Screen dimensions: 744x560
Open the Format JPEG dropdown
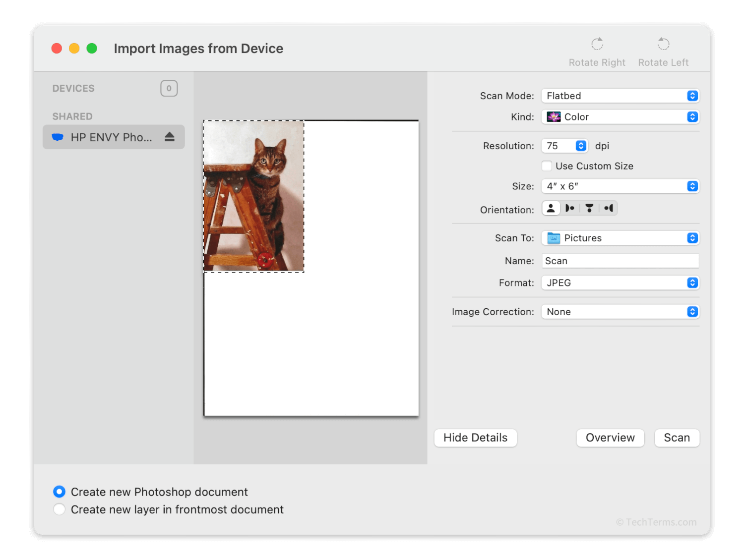(620, 283)
